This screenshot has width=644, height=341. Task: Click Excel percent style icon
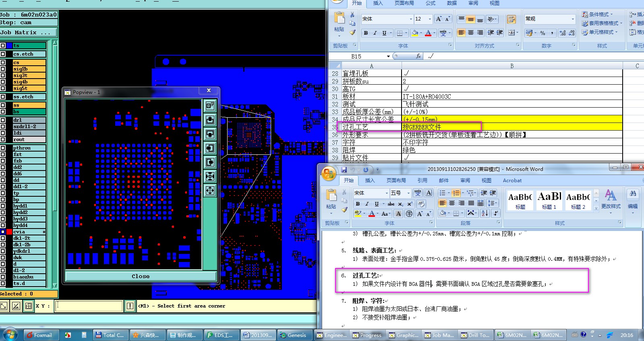(x=543, y=33)
